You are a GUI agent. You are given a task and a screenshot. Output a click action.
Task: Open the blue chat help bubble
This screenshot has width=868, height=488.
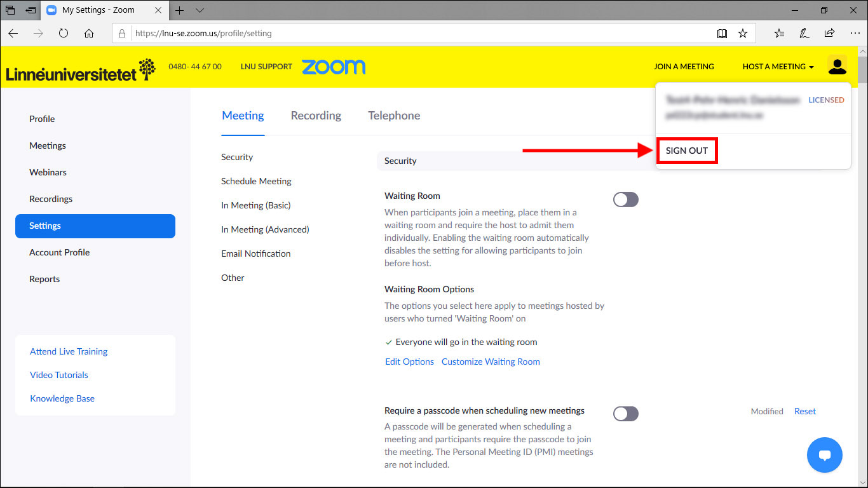[x=824, y=454]
